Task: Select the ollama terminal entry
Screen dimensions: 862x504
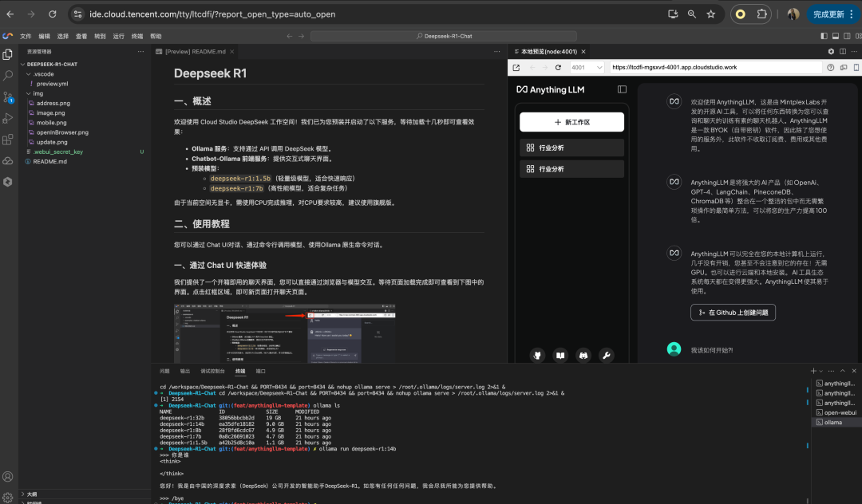Action: pos(836,422)
